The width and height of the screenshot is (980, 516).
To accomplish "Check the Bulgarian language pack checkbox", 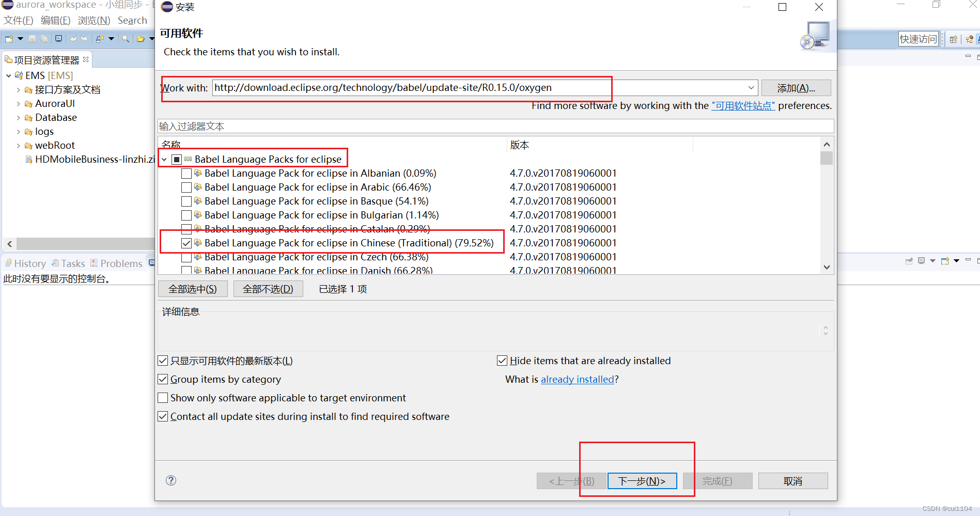I will pyautogui.click(x=186, y=215).
